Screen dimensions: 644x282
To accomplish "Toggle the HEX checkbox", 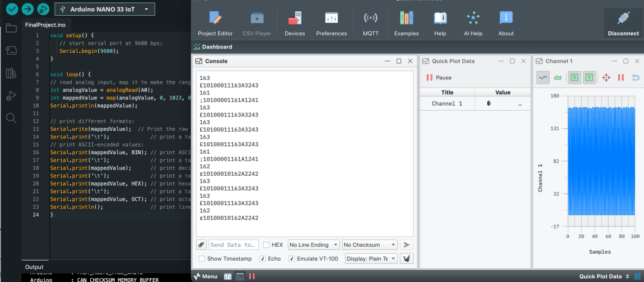I will (266, 245).
